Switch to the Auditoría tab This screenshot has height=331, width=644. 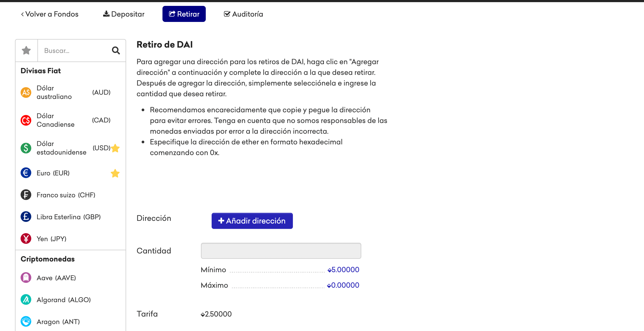point(243,14)
